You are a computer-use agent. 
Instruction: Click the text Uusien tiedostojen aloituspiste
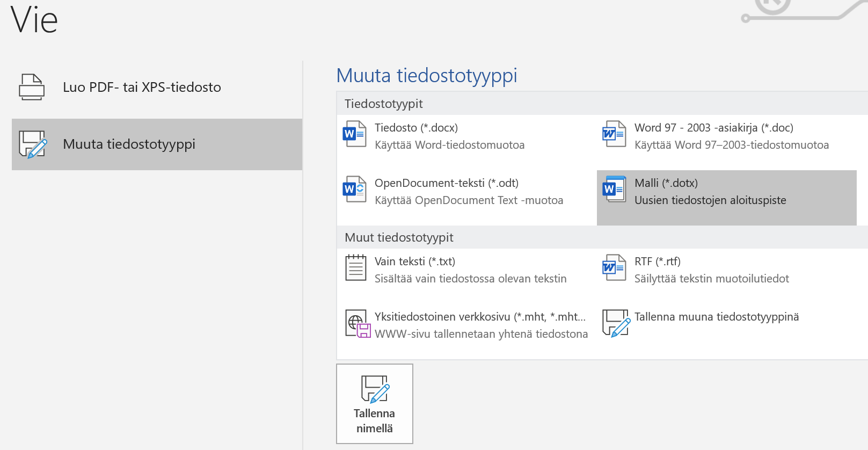point(710,200)
